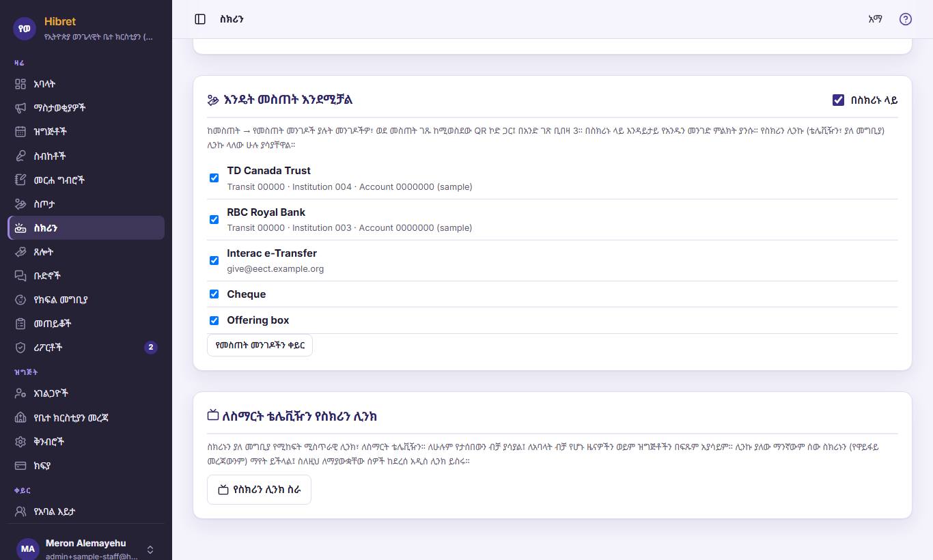Viewport: 933px width, 560px height.
Task: Click the የስክሪን ሊንክ ስራ button
Action: (259, 490)
